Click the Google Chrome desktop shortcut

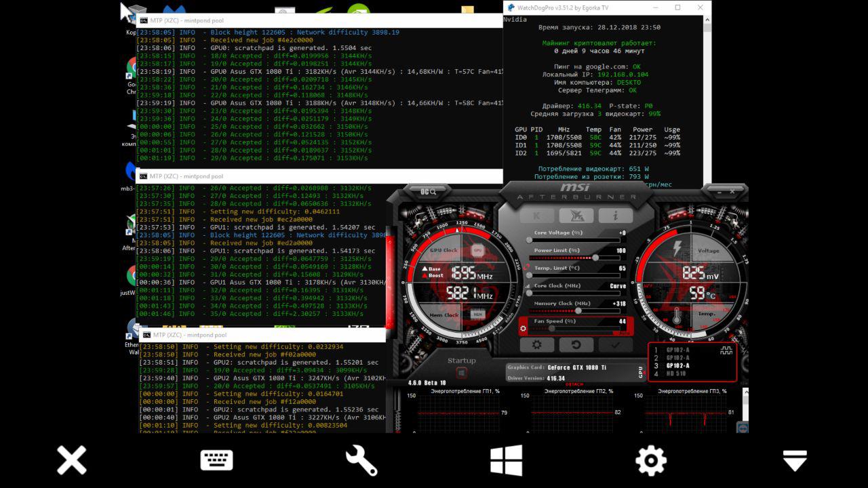[x=132, y=73]
